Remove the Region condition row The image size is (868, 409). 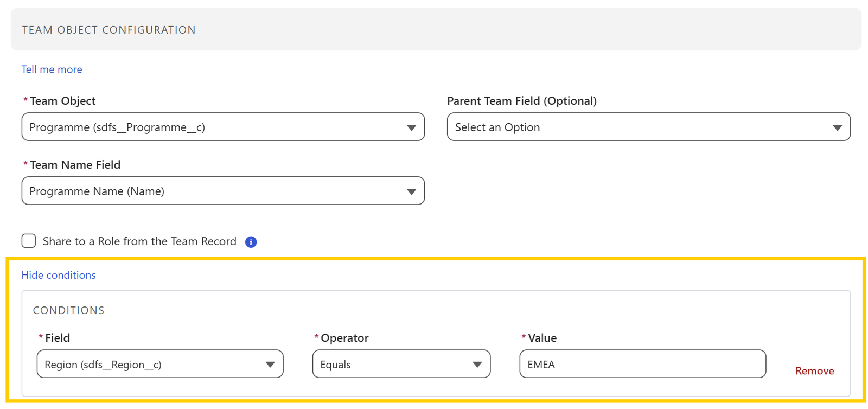click(814, 371)
